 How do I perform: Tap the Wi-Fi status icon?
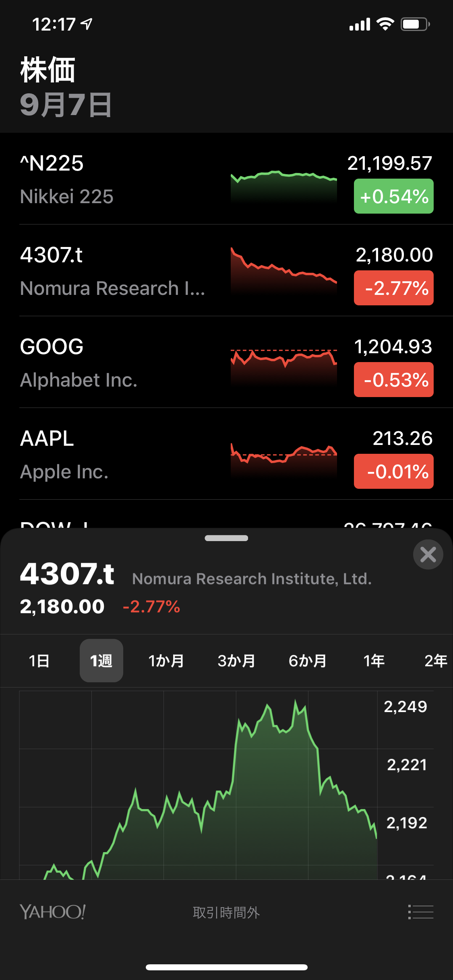[385, 25]
